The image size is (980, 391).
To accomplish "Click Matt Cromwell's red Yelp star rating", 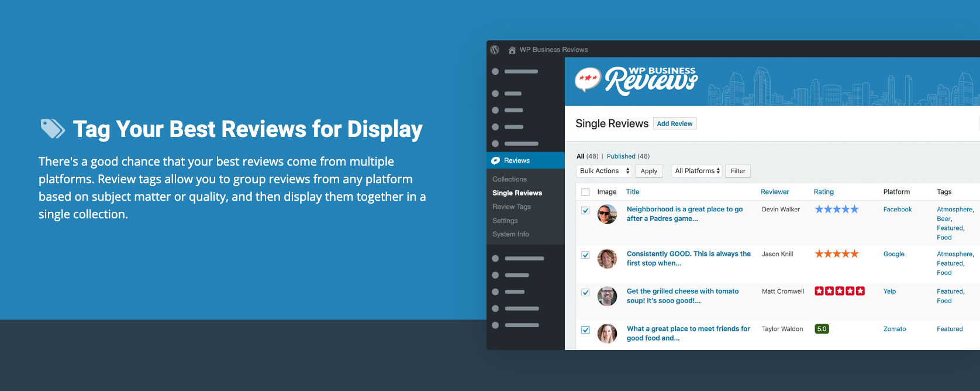I will (840, 291).
